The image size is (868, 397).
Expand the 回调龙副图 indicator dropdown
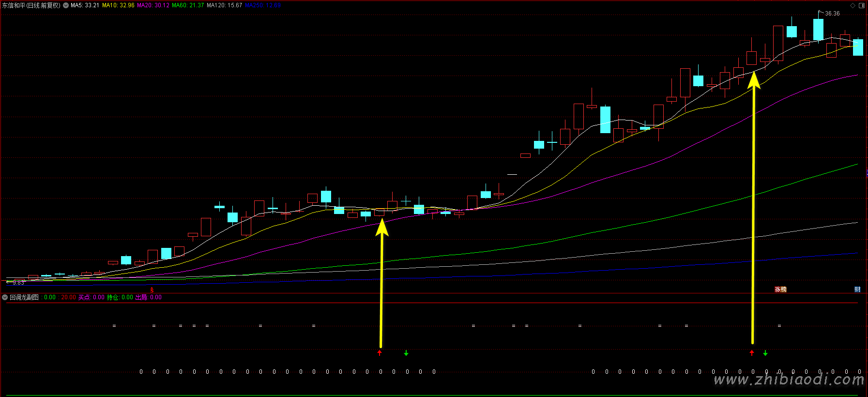coord(5,297)
